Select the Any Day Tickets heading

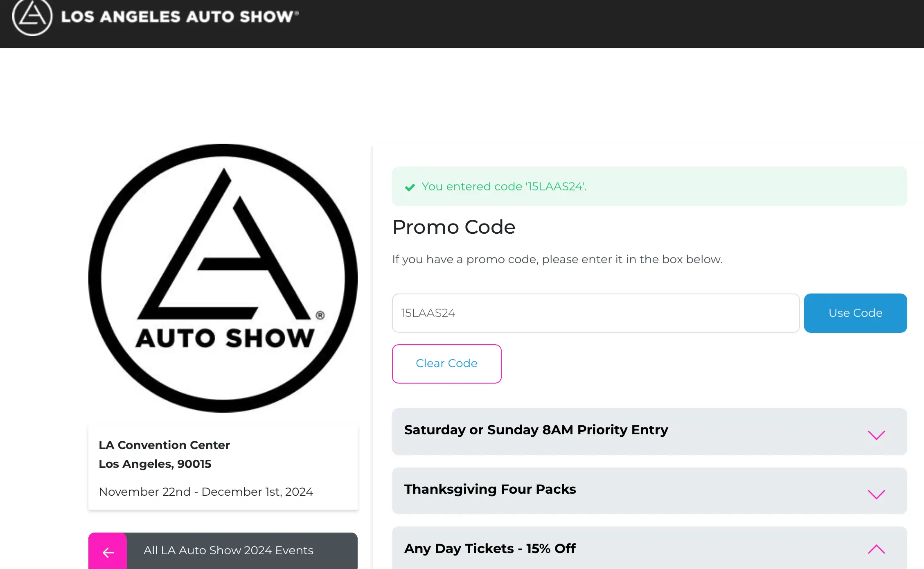pyautogui.click(x=489, y=549)
